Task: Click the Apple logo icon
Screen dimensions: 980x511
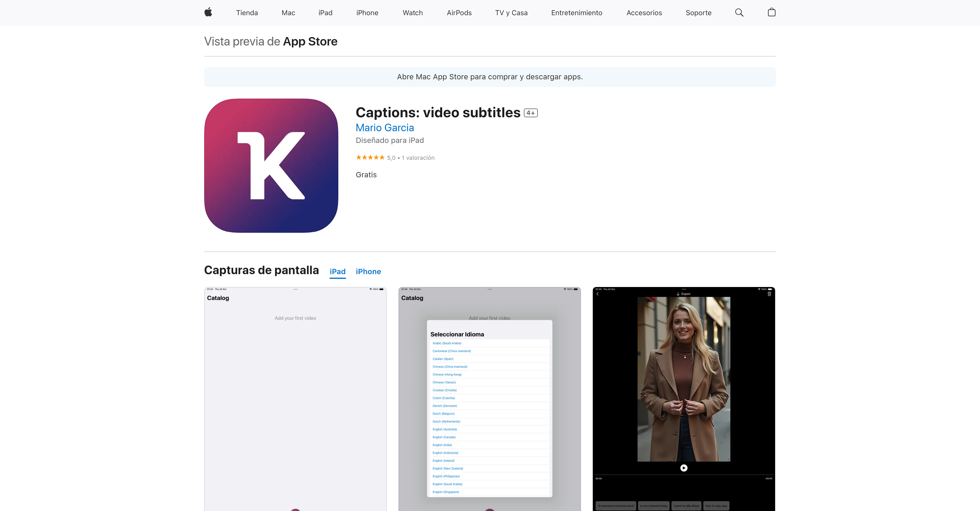Action: (208, 13)
